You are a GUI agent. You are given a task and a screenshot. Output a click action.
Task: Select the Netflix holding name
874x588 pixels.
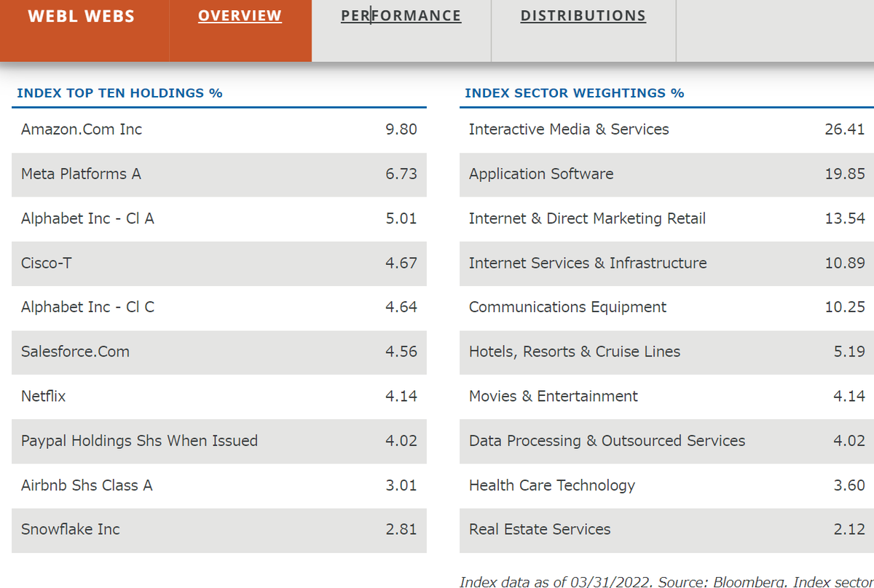pyautogui.click(x=44, y=396)
